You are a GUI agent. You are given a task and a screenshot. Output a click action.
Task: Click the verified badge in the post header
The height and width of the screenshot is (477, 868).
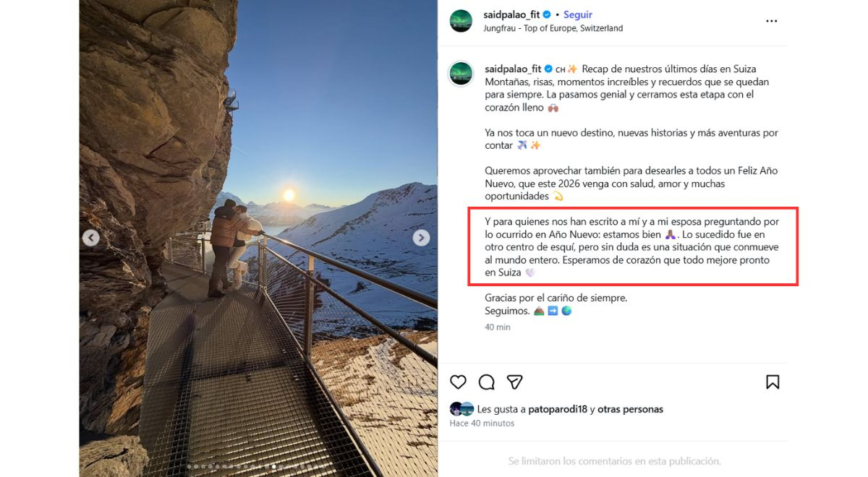tap(548, 14)
